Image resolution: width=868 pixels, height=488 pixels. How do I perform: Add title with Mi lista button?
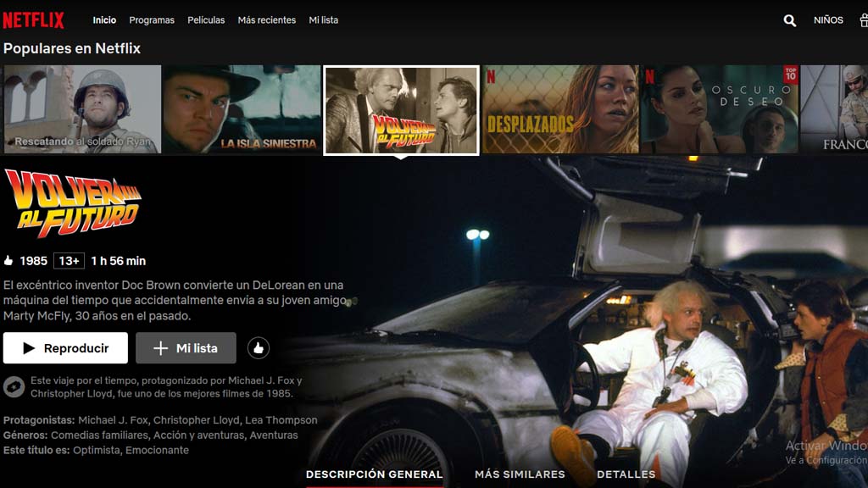click(186, 348)
